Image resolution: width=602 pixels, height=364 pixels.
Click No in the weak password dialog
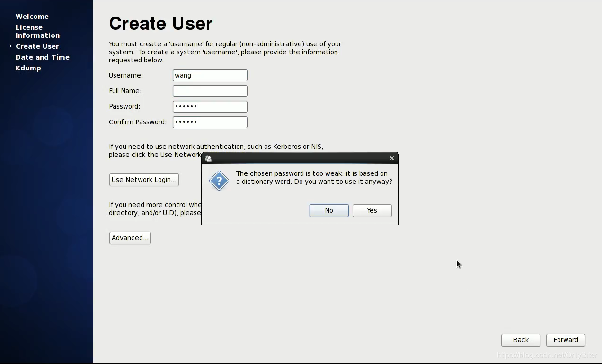pos(329,210)
